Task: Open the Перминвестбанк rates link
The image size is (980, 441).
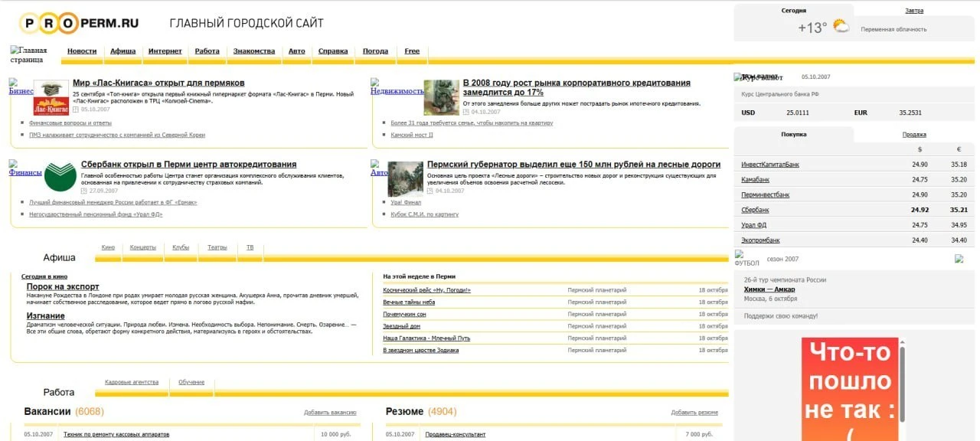Action: pos(766,195)
